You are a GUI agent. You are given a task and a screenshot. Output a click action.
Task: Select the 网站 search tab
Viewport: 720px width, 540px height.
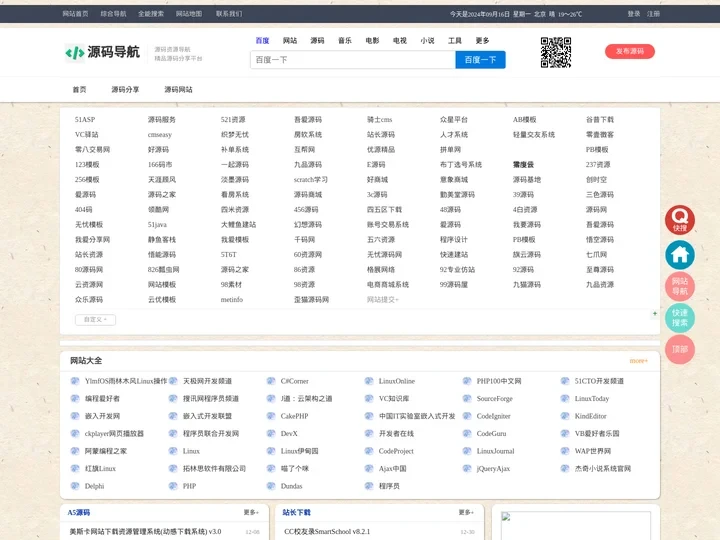[x=290, y=40]
